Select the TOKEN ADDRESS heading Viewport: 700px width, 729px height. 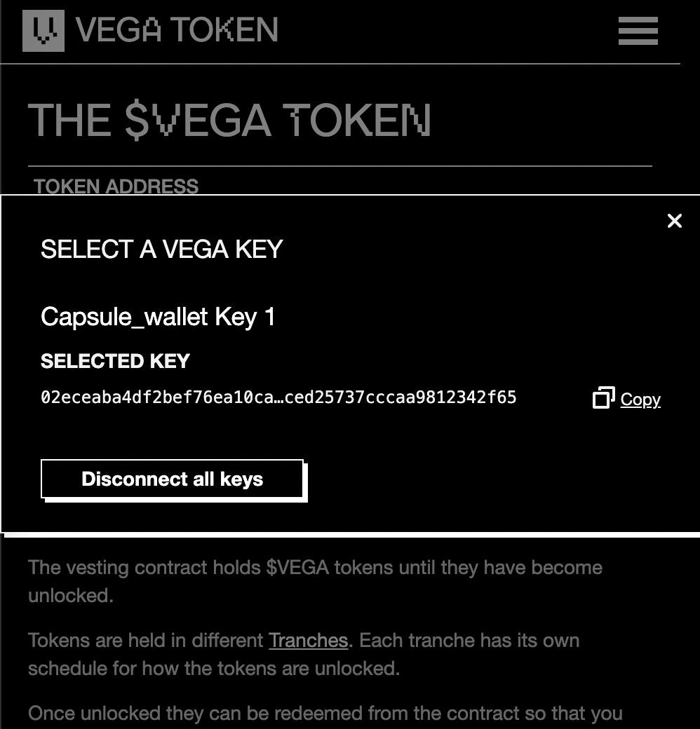[x=116, y=186]
